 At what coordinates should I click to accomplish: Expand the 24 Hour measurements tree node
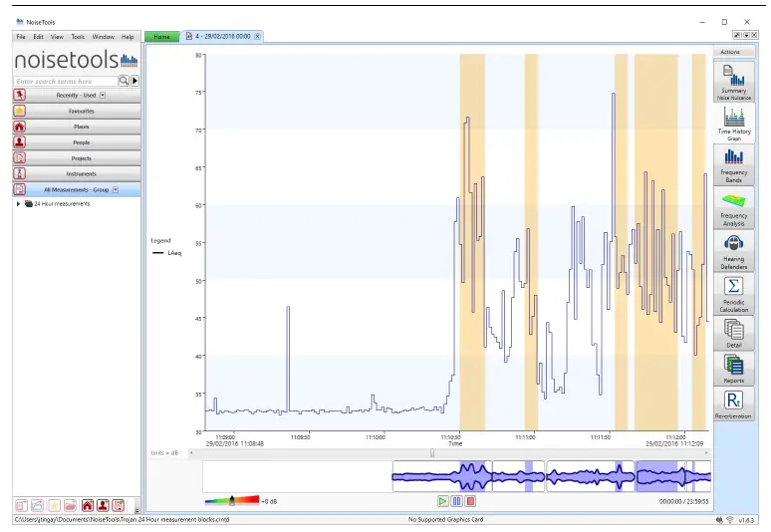click(x=18, y=204)
